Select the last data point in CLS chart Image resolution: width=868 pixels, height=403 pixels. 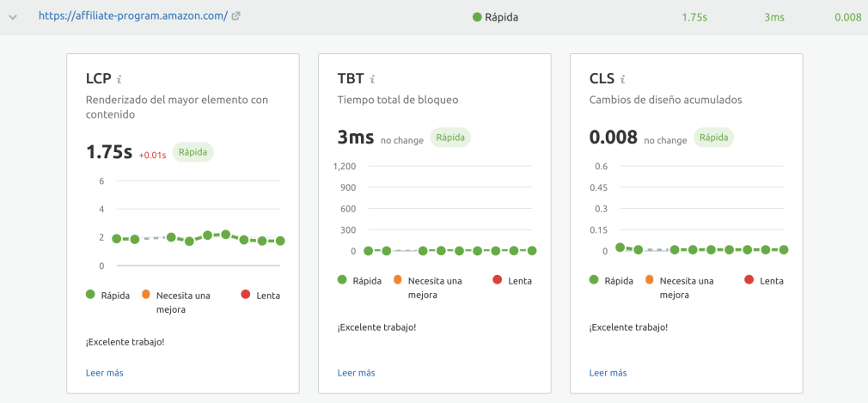pos(783,250)
